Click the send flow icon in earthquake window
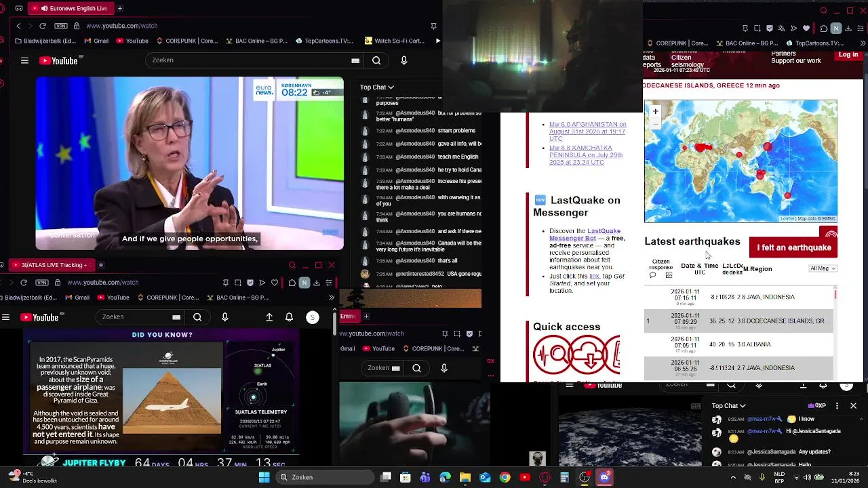The width and height of the screenshot is (868, 488). coord(794,28)
